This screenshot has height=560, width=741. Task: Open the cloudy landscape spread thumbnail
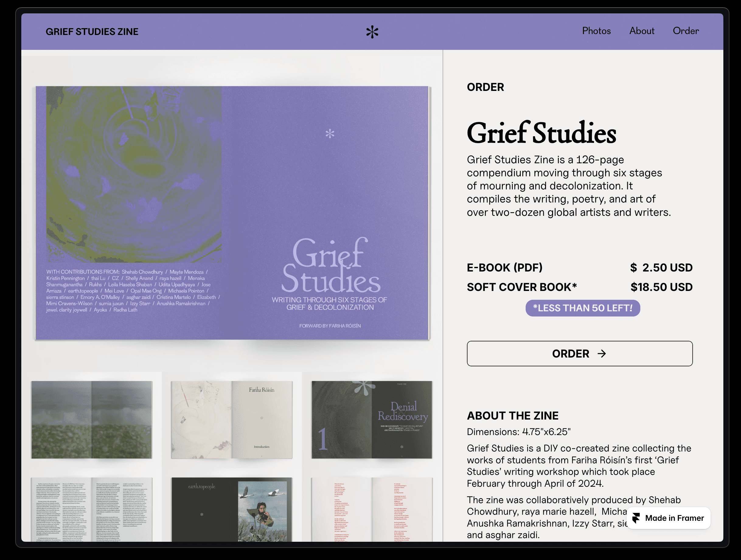click(92, 420)
